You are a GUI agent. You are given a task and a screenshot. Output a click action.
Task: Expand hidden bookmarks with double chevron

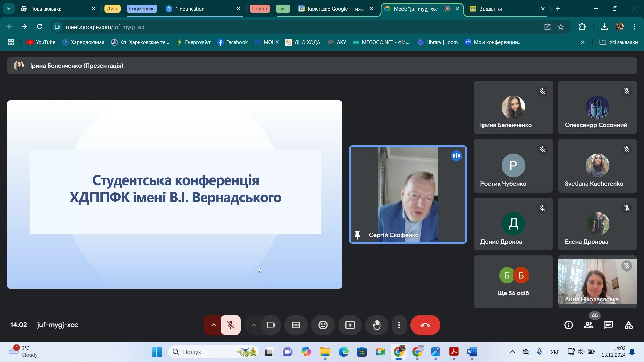(x=583, y=42)
